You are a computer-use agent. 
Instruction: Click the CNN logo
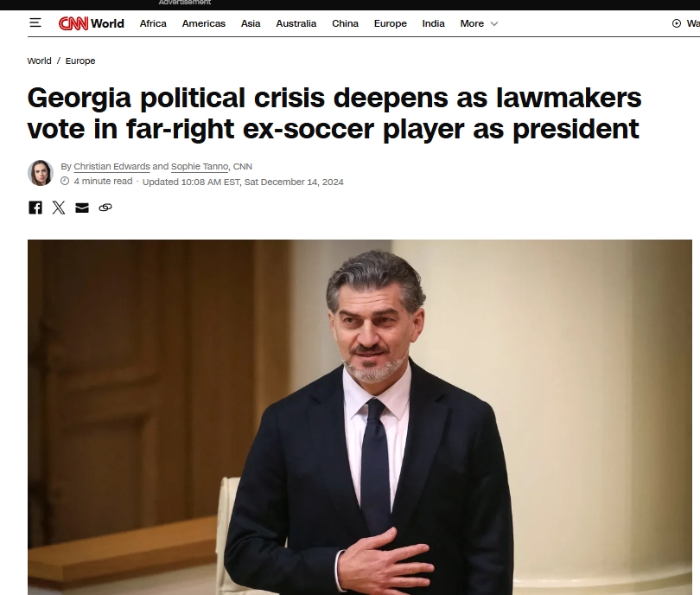point(73,23)
